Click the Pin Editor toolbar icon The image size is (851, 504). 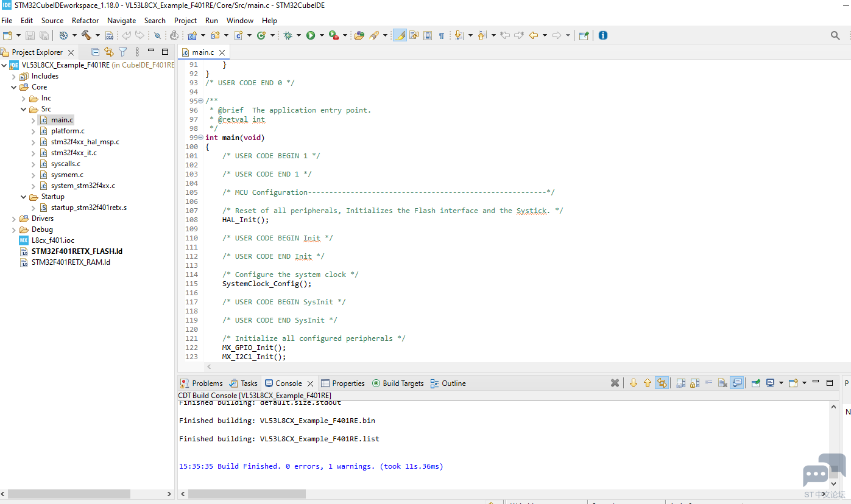pos(584,35)
